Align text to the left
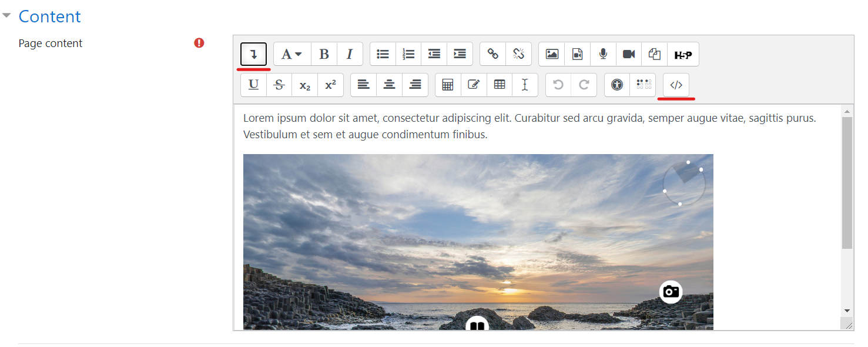 (x=364, y=85)
